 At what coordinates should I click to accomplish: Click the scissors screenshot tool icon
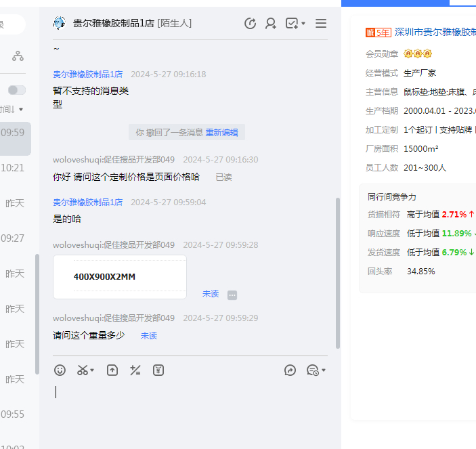[x=82, y=370]
